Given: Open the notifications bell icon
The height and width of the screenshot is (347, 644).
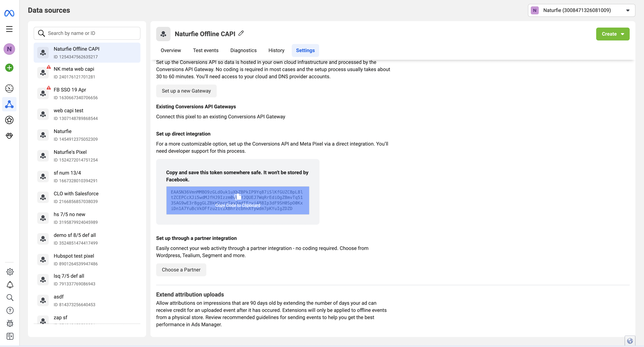Looking at the screenshot, I should coord(10,285).
